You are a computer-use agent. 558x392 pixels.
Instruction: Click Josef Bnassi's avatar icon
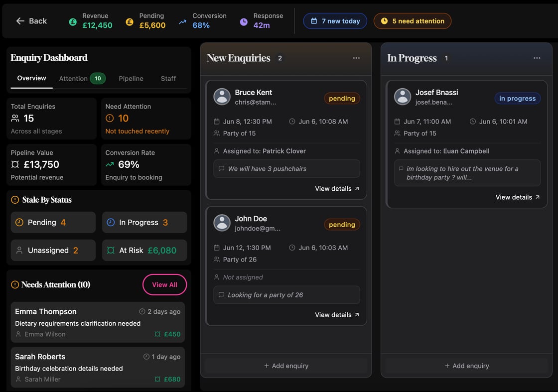[403, 97]
